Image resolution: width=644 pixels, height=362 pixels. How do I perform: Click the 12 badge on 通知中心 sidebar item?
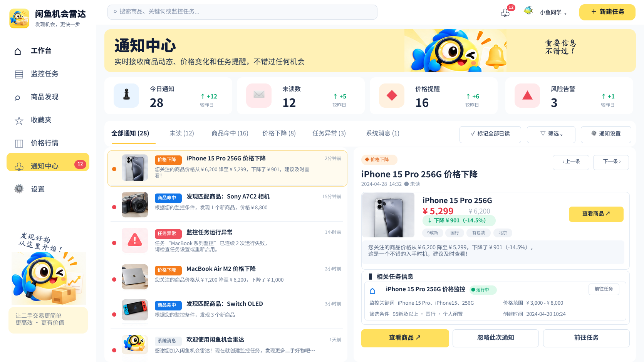click(x=80, y=164)
